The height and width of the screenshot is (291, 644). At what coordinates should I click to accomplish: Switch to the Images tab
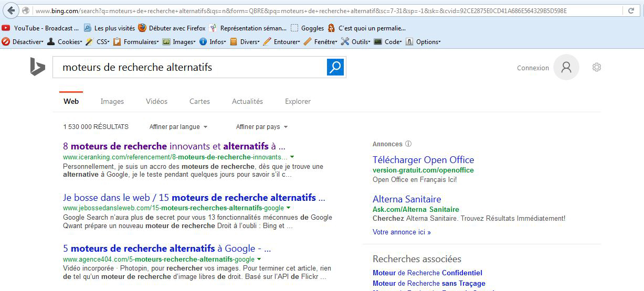click(x=112, y=101)
